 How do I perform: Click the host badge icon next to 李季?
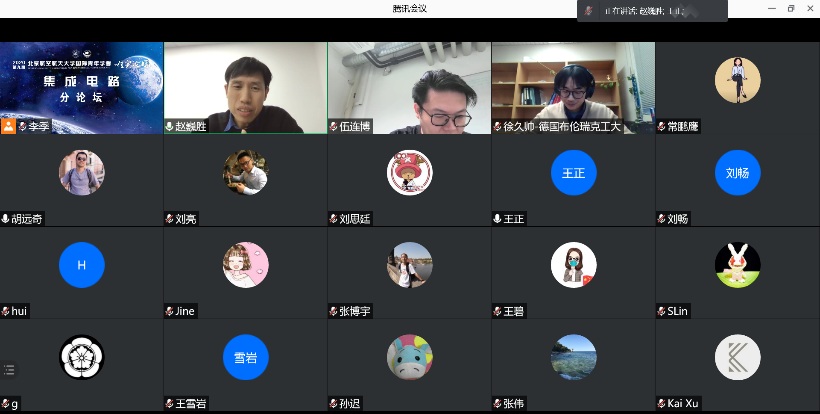tap(9, 127)
